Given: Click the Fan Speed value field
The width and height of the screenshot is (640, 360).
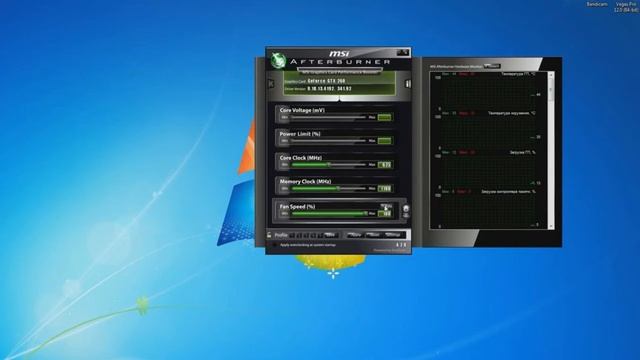Looking at the screenshot, I should (384, 213).
